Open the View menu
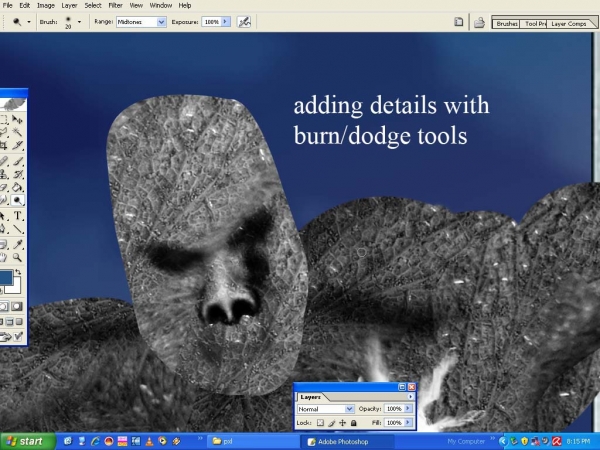 click(x=136, y=5)
